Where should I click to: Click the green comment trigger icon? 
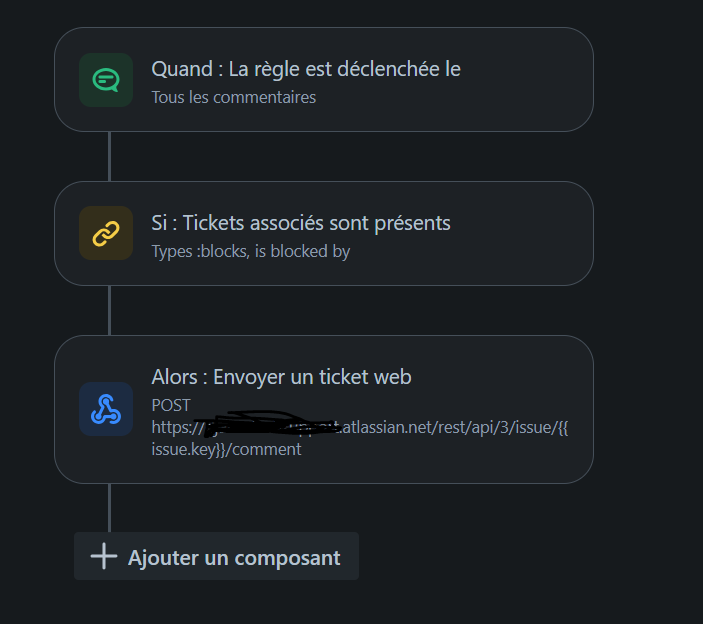pos(106,80)
